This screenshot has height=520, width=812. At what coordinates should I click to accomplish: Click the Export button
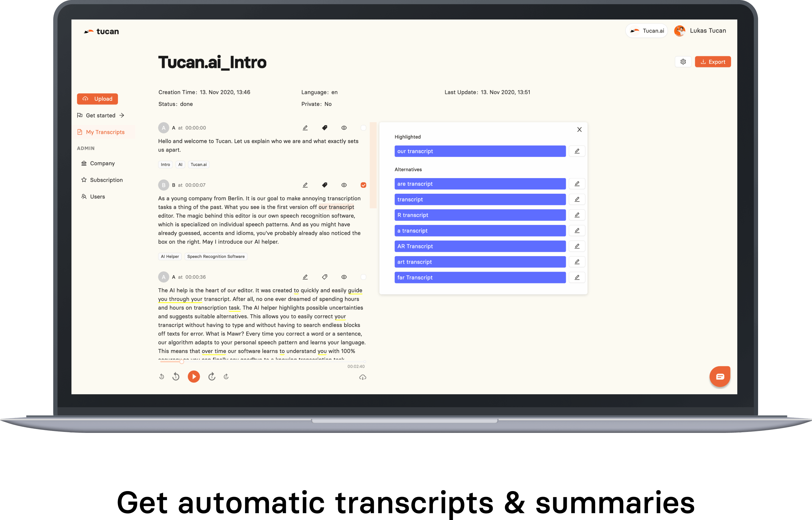click(x=713, y=61)
